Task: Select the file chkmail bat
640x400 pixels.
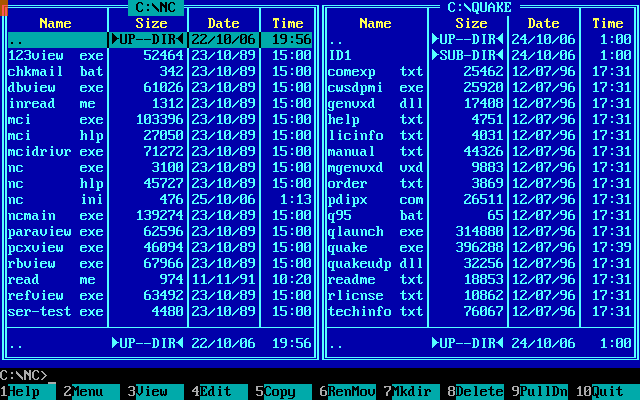Action: coord(160,71)
